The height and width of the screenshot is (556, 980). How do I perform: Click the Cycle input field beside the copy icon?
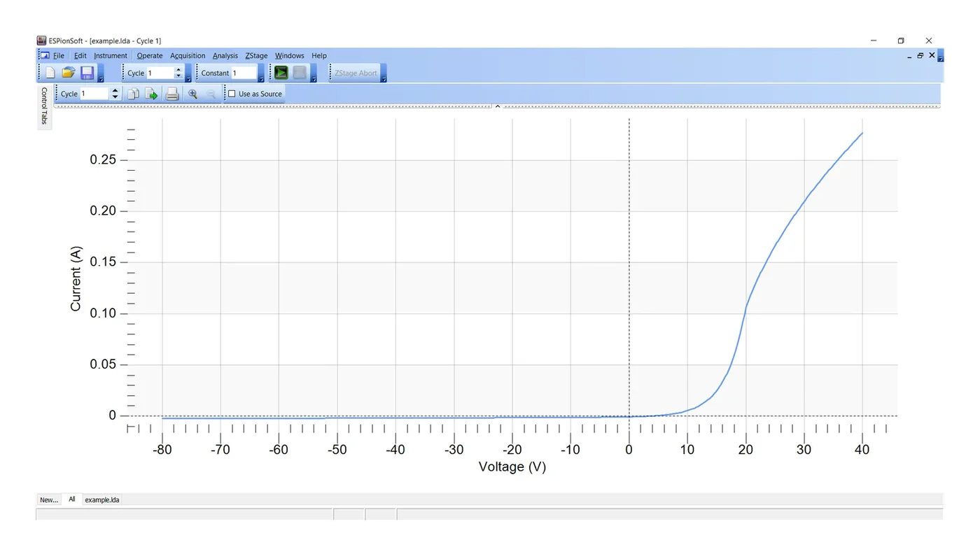(94, 94)
